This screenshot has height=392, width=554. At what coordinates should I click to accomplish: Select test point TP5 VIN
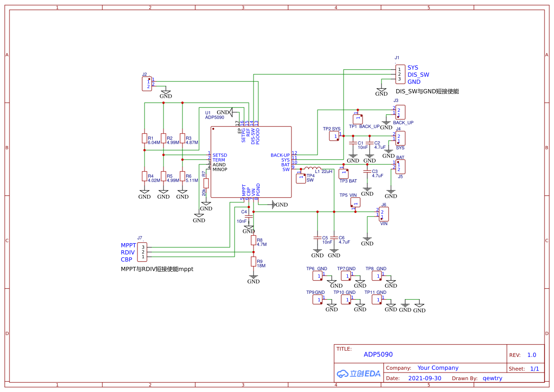(x=355, y=202)
